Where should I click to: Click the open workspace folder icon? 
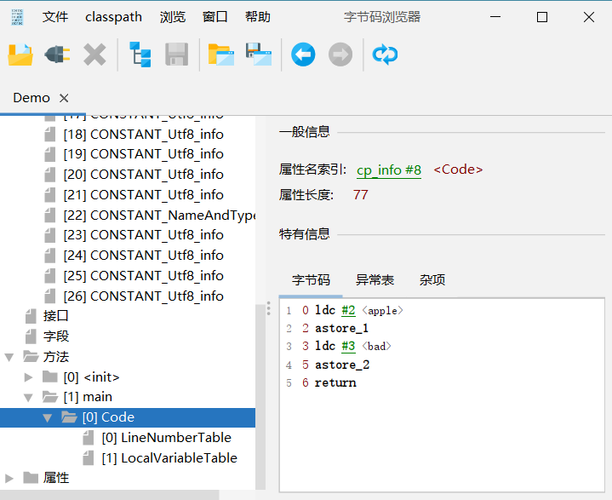pos(220,54)
